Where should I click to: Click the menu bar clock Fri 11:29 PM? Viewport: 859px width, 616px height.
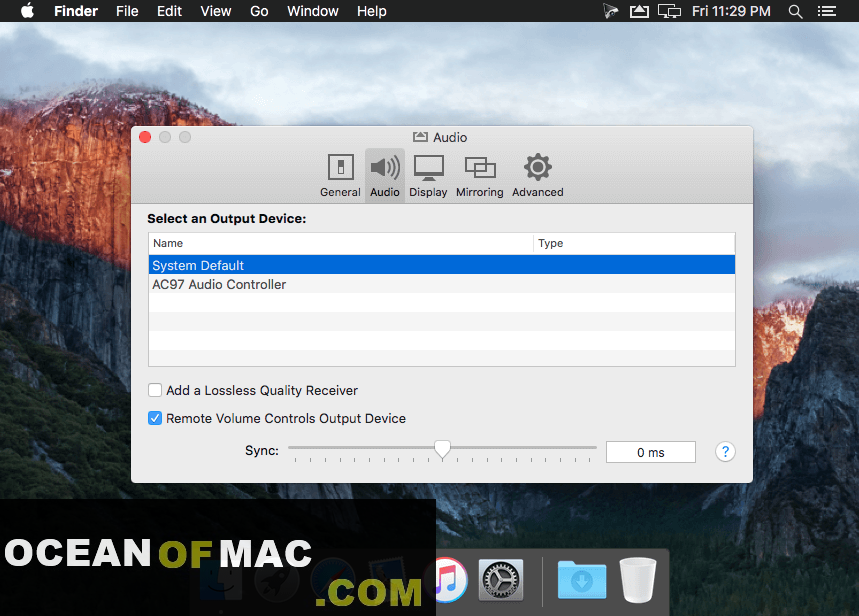pos(731,11)
